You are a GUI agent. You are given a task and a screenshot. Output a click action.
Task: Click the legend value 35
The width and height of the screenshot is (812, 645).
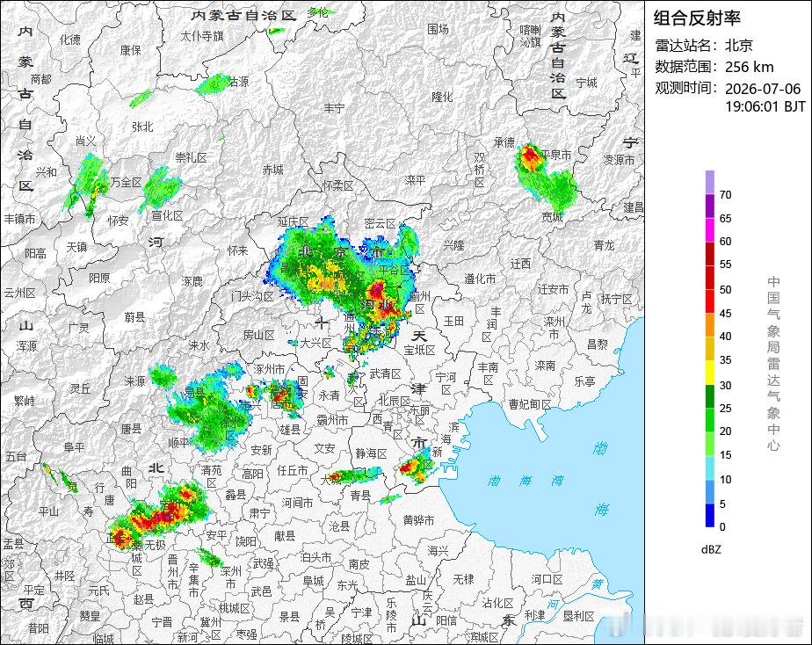click(726, 360)
